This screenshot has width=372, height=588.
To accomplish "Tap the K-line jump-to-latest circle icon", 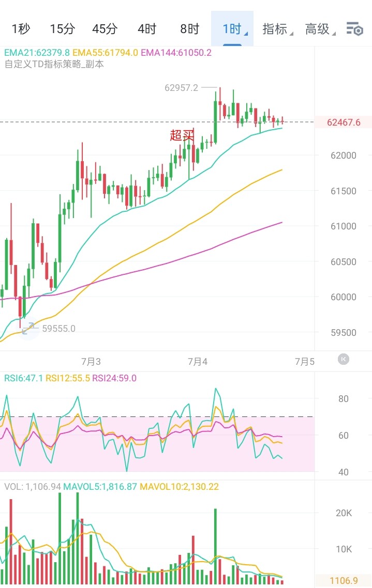I will point(344,359).
